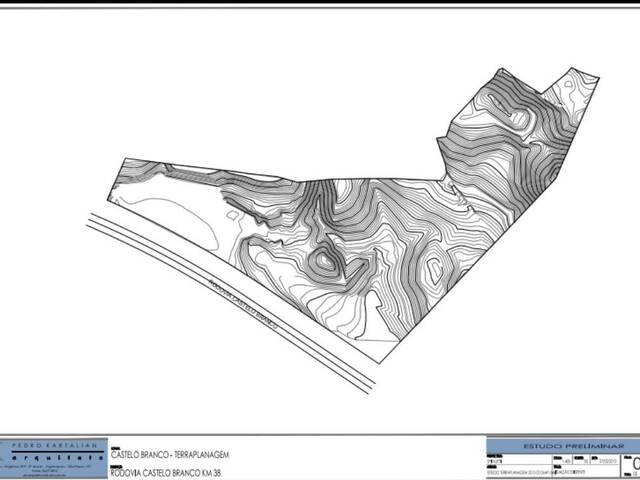Viewport: 640px width, 480px height.
Task: Select the oval closed contour right of center
Action: [x=435, y=268]
